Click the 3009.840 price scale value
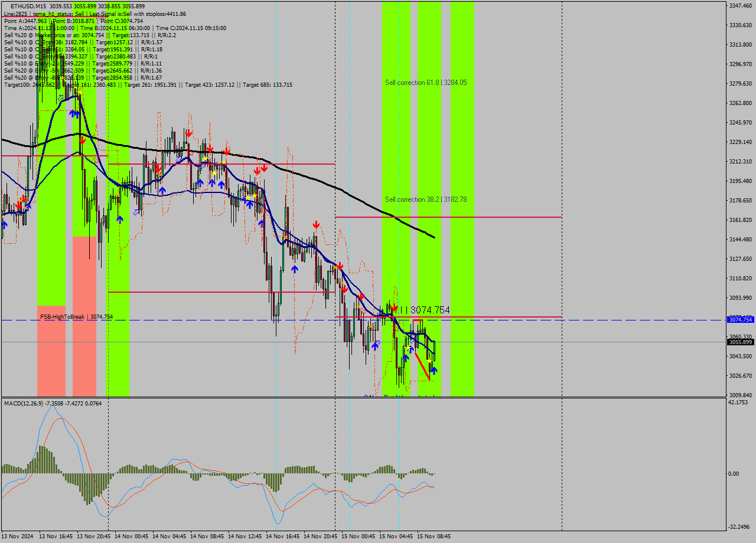Screen dimensions: 756x543 (741, 395)
